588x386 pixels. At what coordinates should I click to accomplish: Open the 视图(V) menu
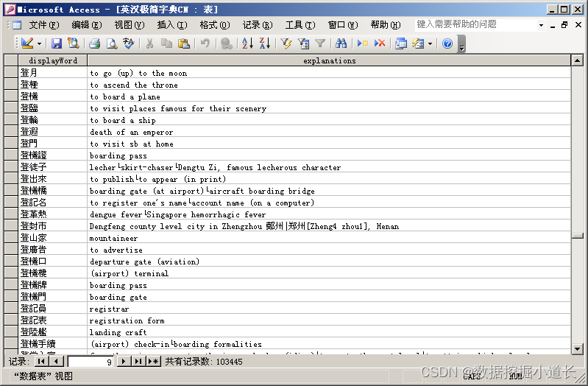pyautogui.click(x=130, y=25)
